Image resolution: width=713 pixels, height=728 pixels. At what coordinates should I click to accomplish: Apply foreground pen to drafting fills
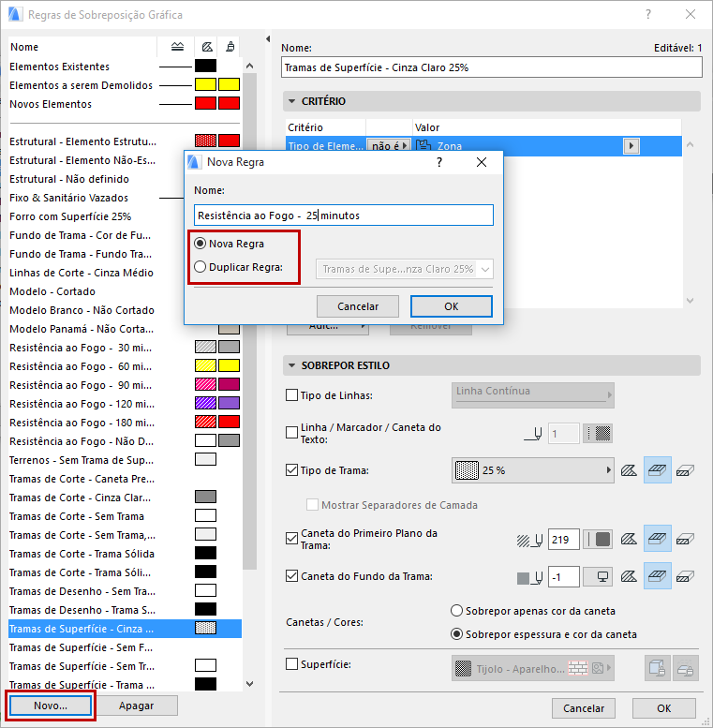tap(629, 539)
